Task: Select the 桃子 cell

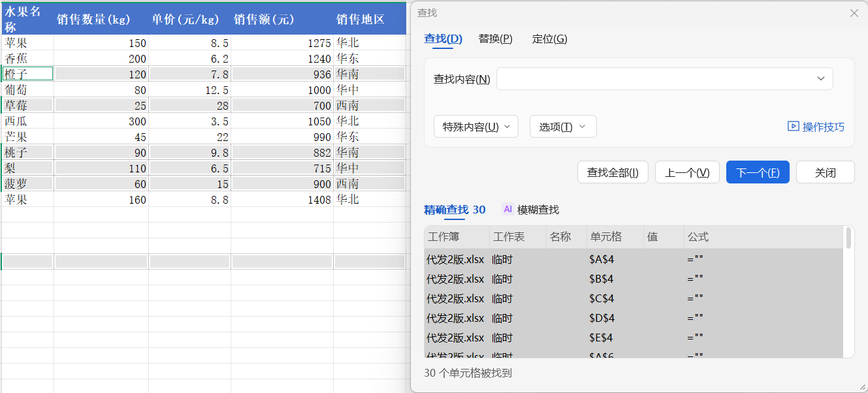Action: (x=27, y=152)
